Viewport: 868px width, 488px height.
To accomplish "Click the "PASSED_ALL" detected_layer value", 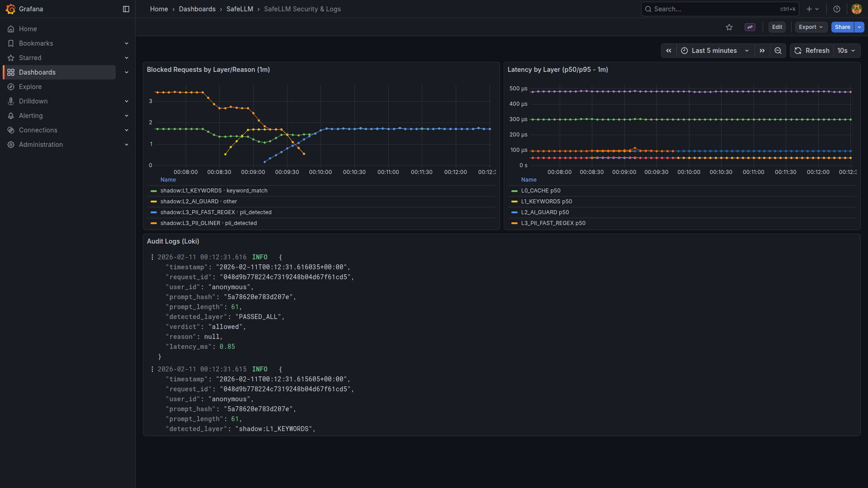I will point(258,317).
